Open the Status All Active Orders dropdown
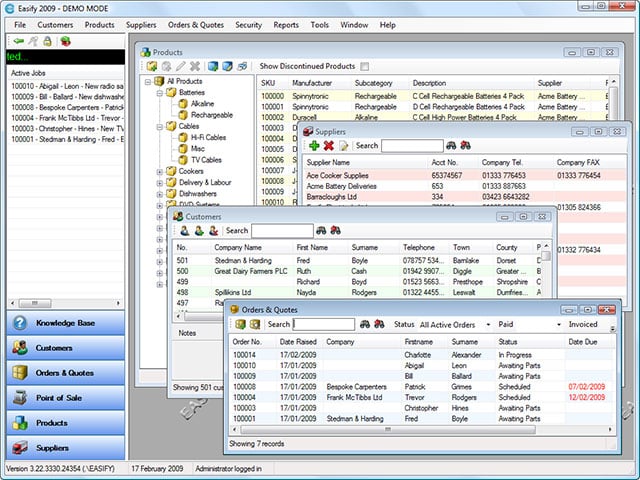Image resolution: width=640 pixels, height=480 pixels. [488, 325]
